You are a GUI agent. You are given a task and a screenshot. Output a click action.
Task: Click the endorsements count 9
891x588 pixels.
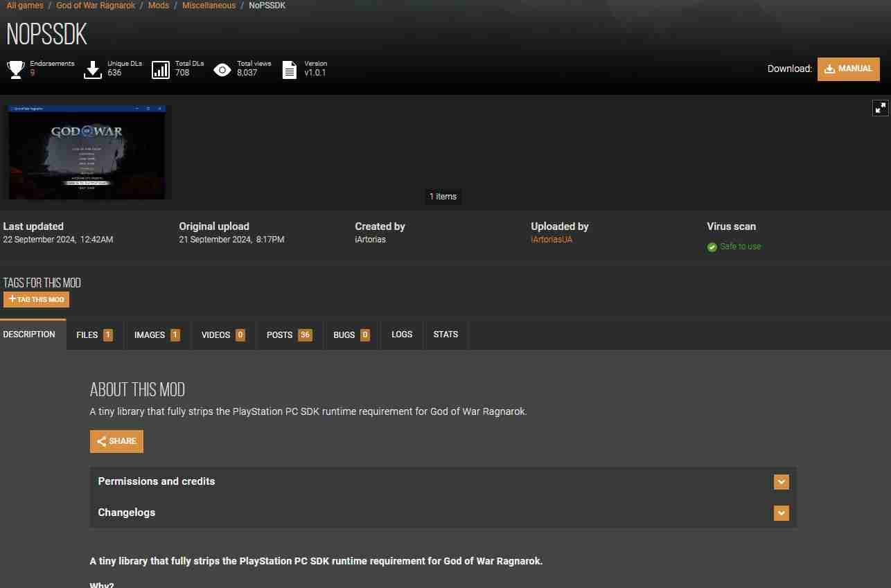coord(33,73)
